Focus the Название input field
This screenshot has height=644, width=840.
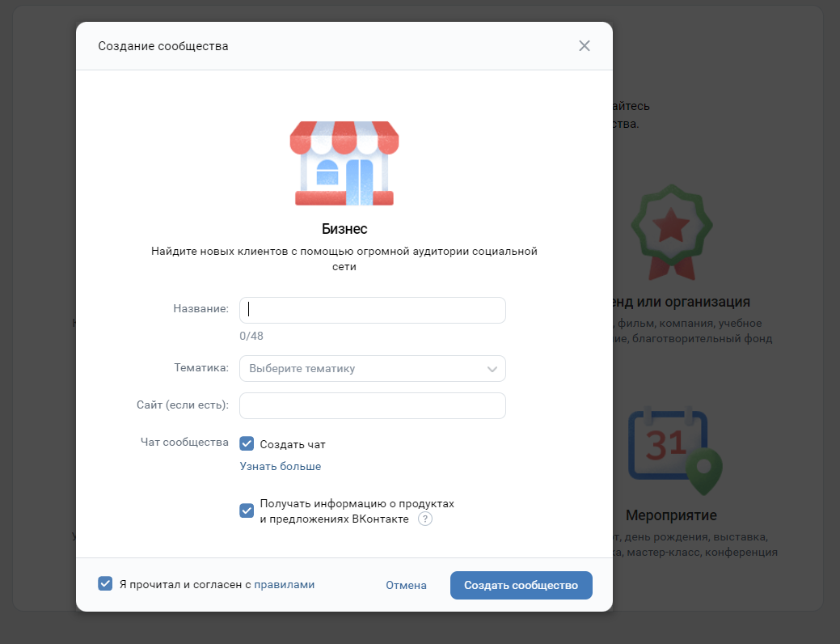pyautogui.click(x=373, y=311)
